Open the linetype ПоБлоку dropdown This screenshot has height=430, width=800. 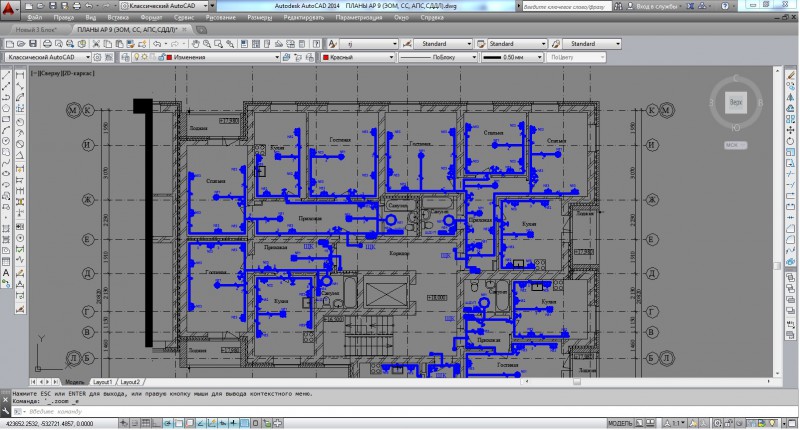(x=438, y=57)
